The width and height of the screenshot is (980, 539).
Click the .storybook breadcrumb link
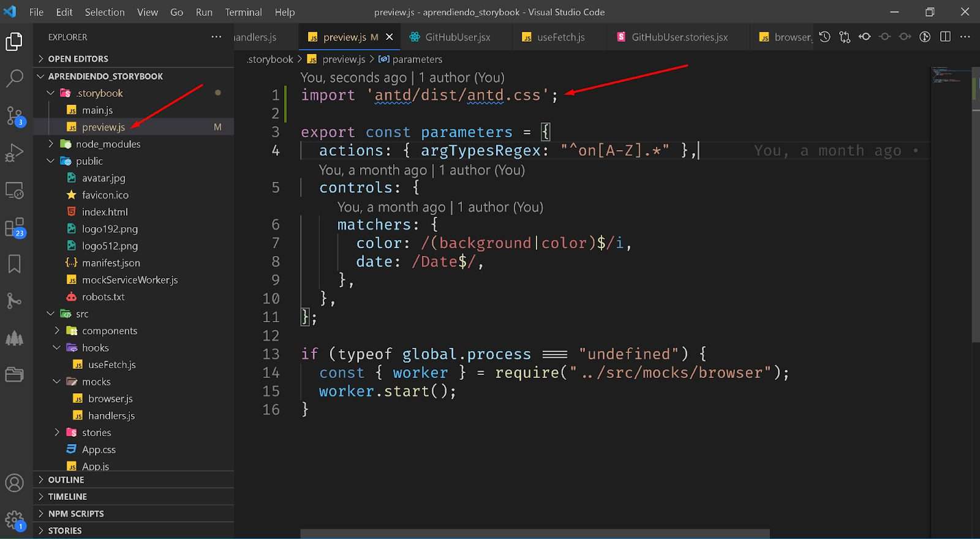(270, 59)
